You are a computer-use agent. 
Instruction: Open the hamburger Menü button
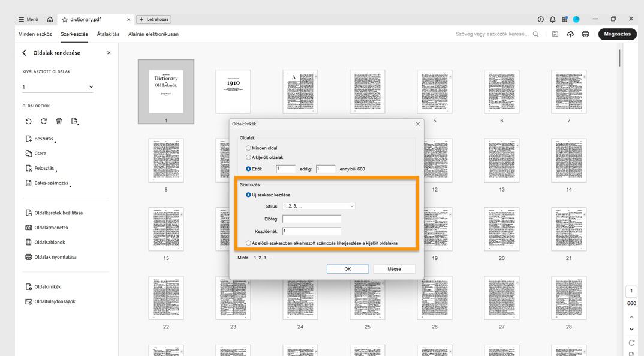(x=28, y=19)
